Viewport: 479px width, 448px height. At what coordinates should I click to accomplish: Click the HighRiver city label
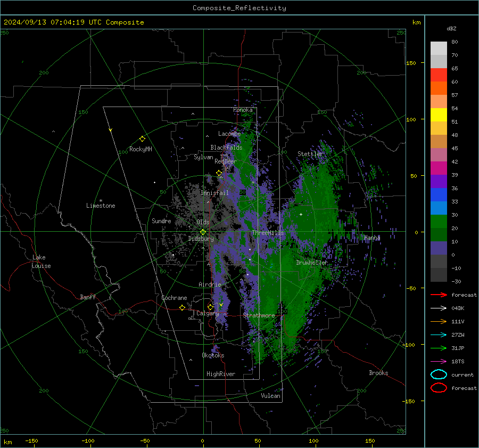pos(221,374)
